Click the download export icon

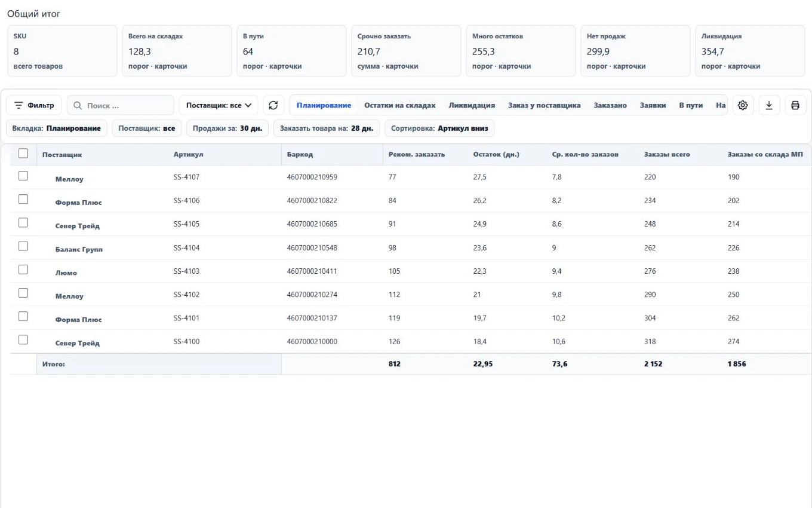pos(769,105)
